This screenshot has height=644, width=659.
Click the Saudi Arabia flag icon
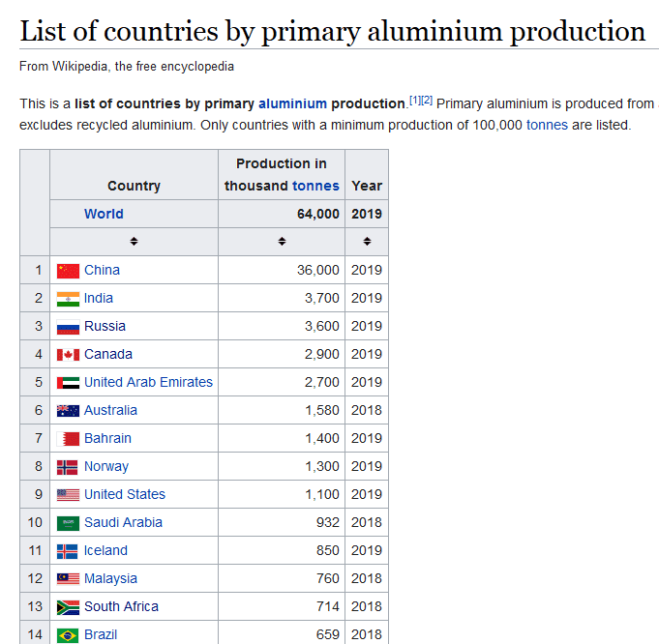(x=68, y=523)
